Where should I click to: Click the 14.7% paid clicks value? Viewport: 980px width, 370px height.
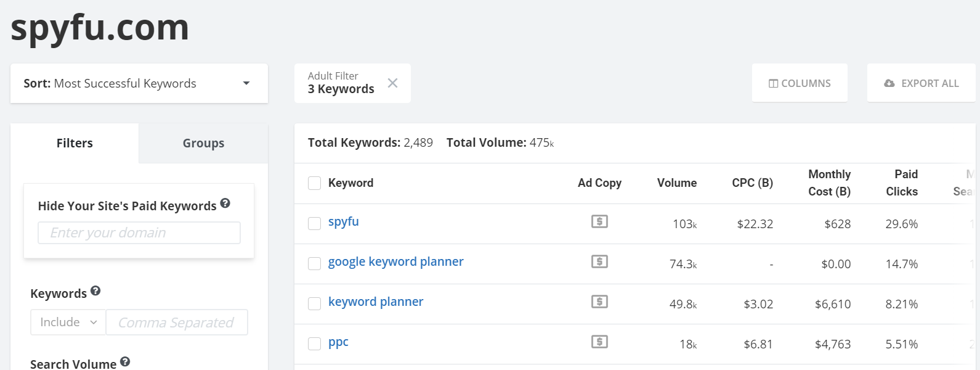coord(902,264)
